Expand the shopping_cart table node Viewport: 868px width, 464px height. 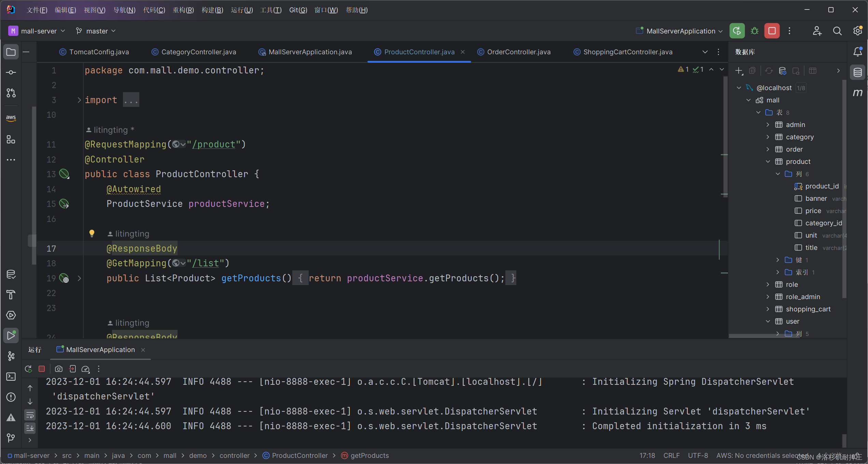point(768,309)
